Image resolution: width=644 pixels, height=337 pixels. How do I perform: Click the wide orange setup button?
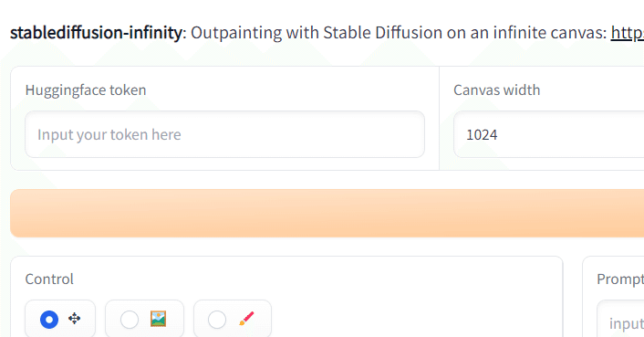coord(327,214)
